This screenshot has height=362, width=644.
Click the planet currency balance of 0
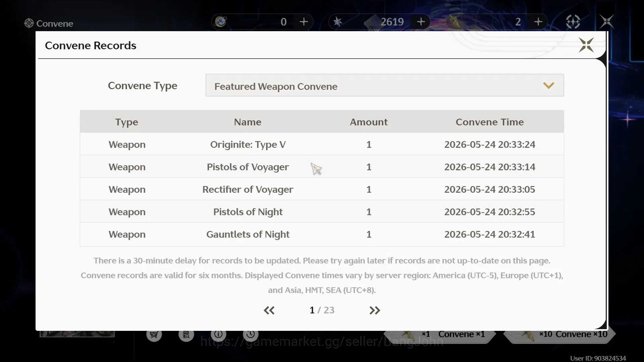coord(283,22)
